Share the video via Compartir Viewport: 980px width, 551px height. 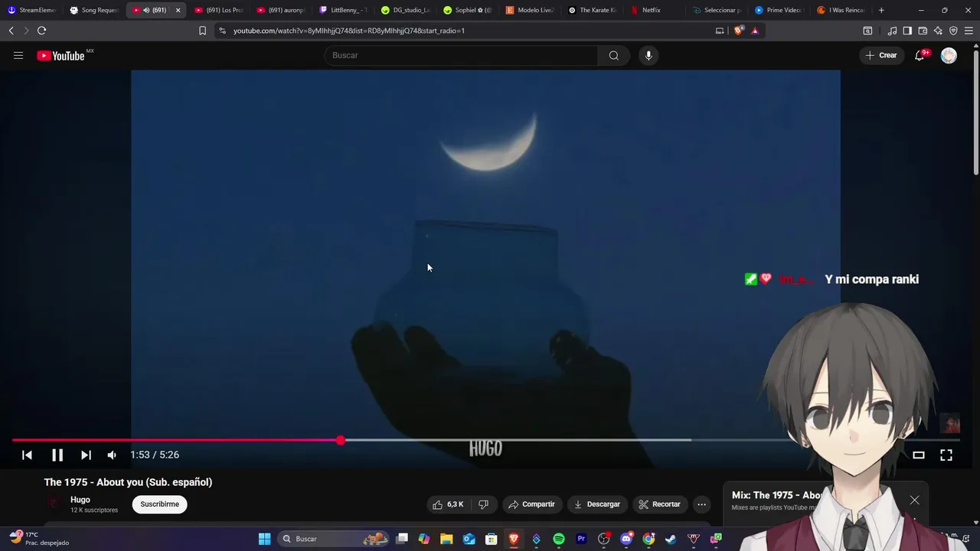(x=531, y=504)
